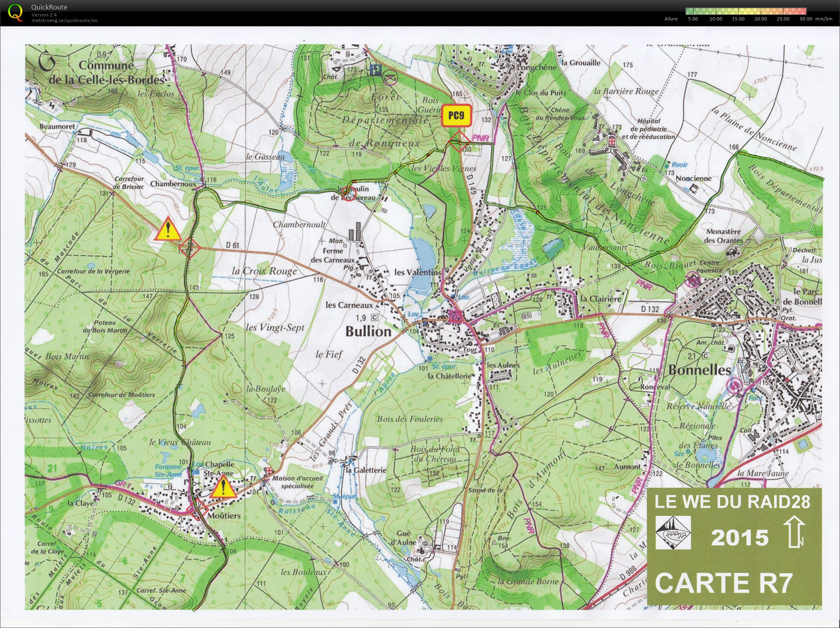The width and height of the screenshot is (840, 628).
Task: Click the warning triangle beside Moûtiers
Action: pyautogui.click(x=223, y=489)
